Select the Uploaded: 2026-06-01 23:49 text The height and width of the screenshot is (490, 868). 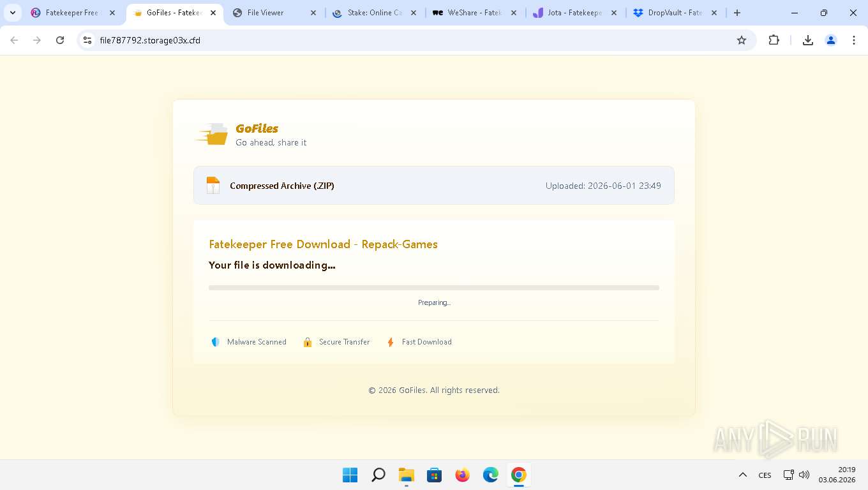click(603, 186)
